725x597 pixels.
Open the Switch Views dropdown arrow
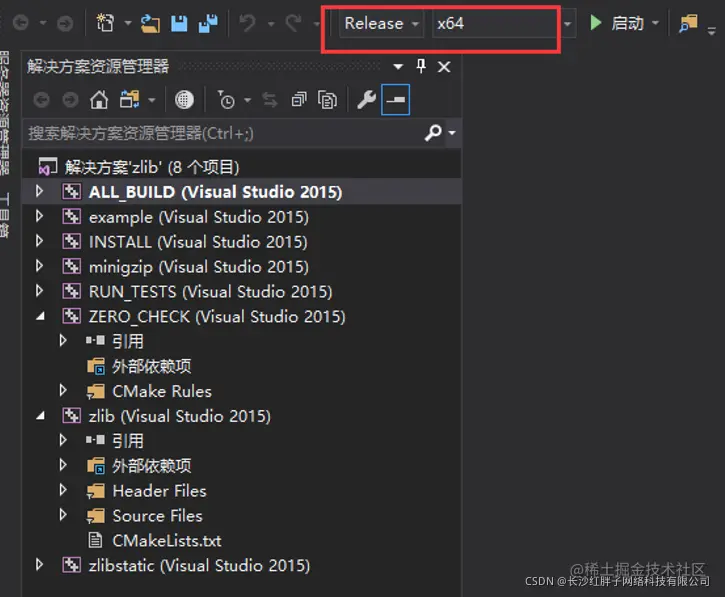[152, 100]
